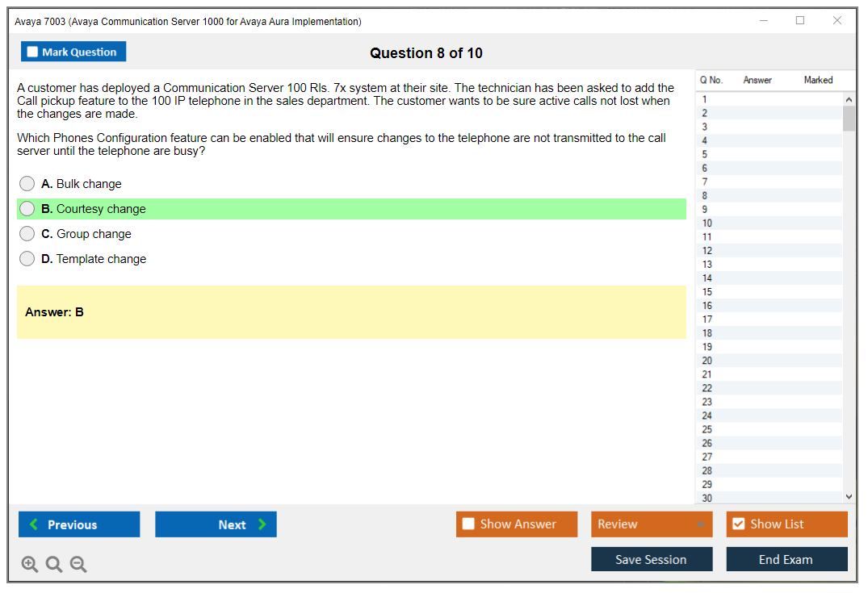Click the green right arrow on Next
The width and height of the screenshot is (868, 593).
point(262,524)
